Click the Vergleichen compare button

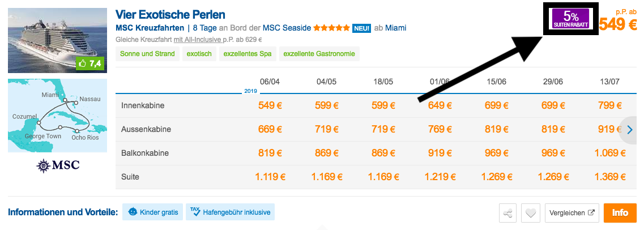tap(572, 213)
